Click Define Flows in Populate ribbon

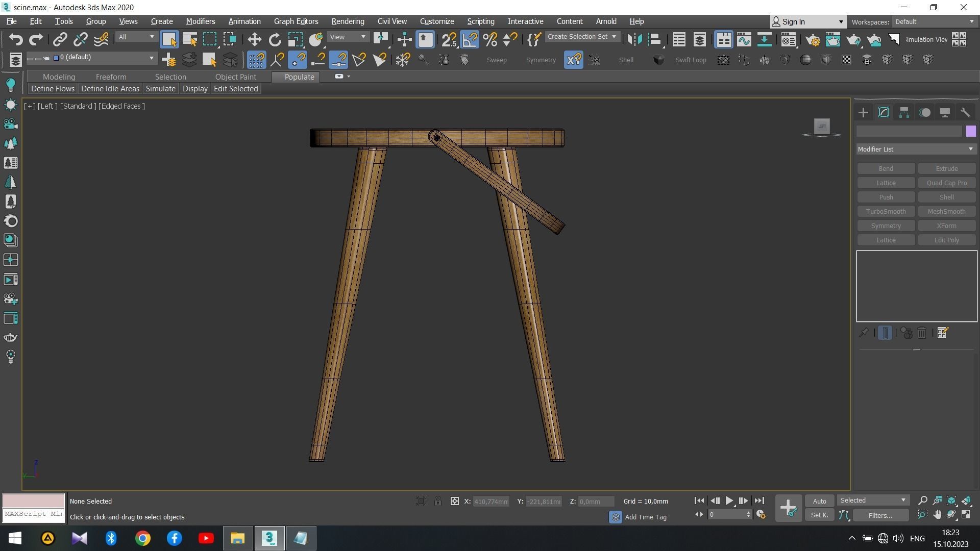(53, 89)
